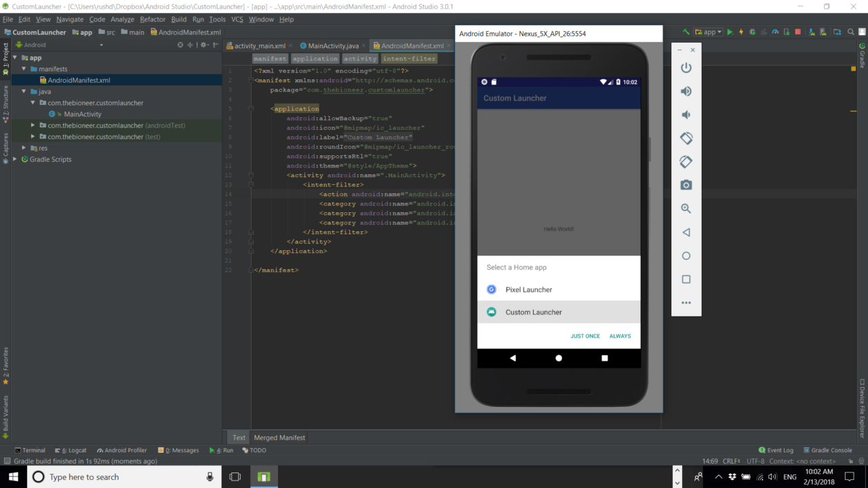Open the Navigate menu
868x488 pixels.
70,19
